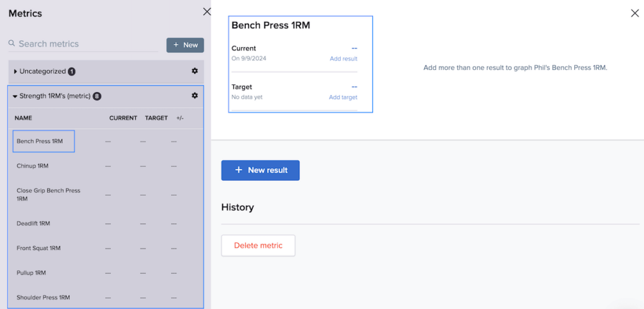Viewport: 644px width, 309px height.
Task: Click the Add result link
Action: (343, 58)
